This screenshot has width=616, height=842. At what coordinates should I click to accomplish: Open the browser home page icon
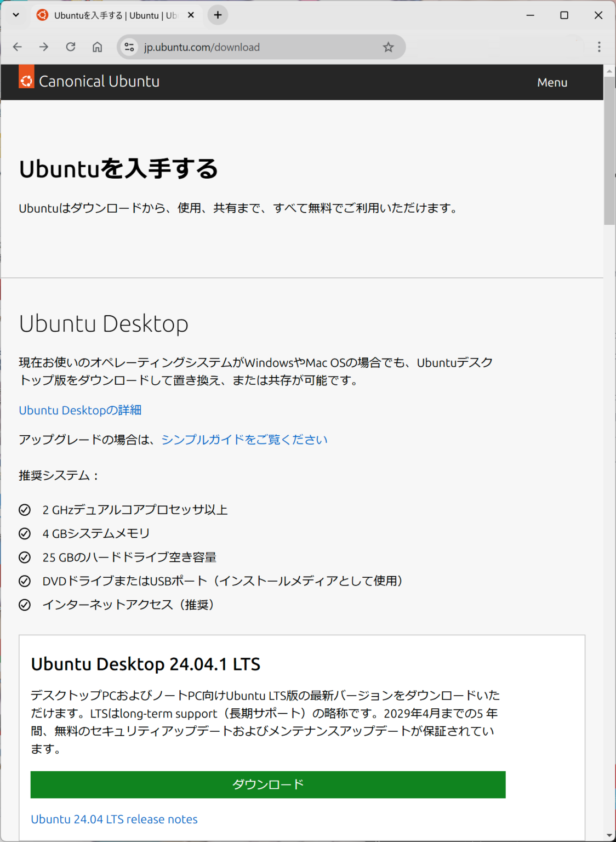pyautogui.click(x=97, y=47)
